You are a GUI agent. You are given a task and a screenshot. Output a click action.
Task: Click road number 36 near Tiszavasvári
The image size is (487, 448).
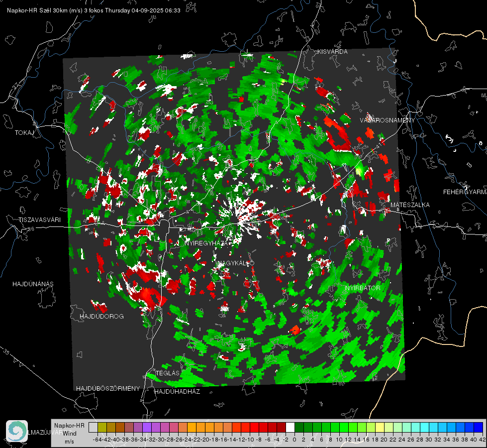coord(31,229)
